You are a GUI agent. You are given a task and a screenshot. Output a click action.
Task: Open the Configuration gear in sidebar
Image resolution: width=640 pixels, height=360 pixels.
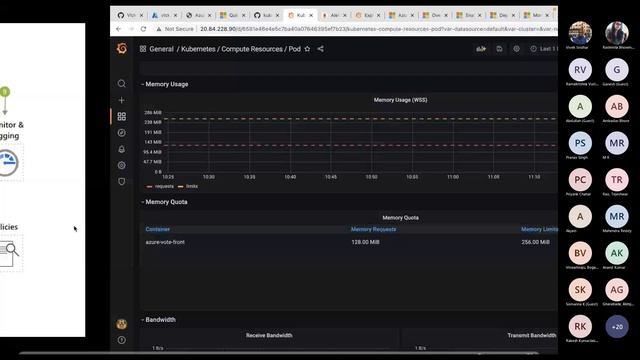pos(122,165)
